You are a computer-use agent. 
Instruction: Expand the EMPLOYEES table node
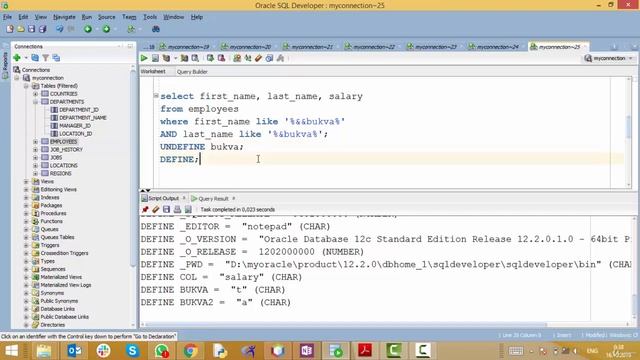coord(36,142)
